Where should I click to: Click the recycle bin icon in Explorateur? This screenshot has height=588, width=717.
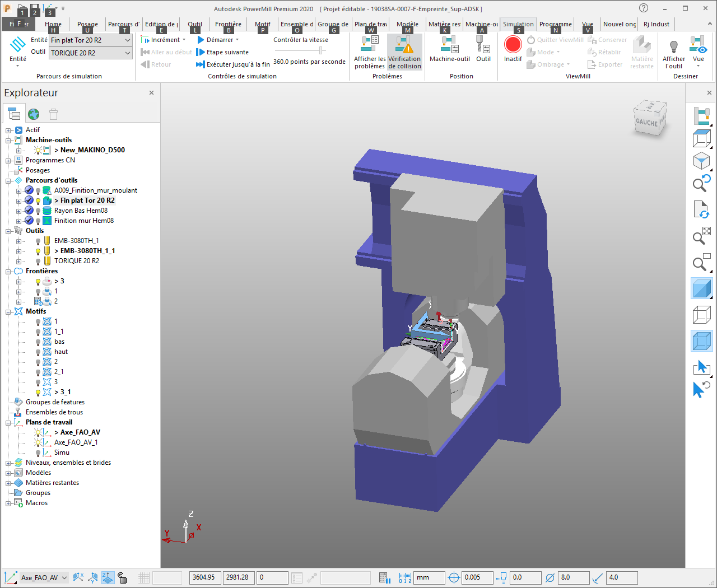tap(53, 114)
